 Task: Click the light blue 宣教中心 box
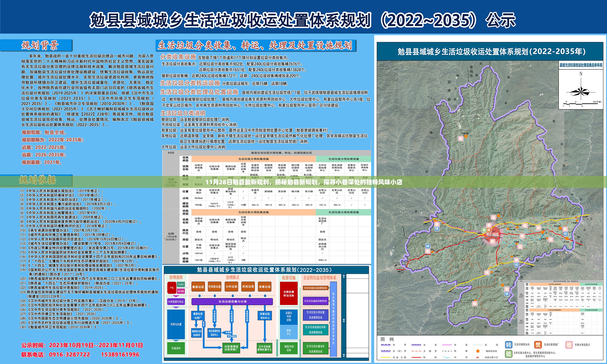tap(289, 332)
